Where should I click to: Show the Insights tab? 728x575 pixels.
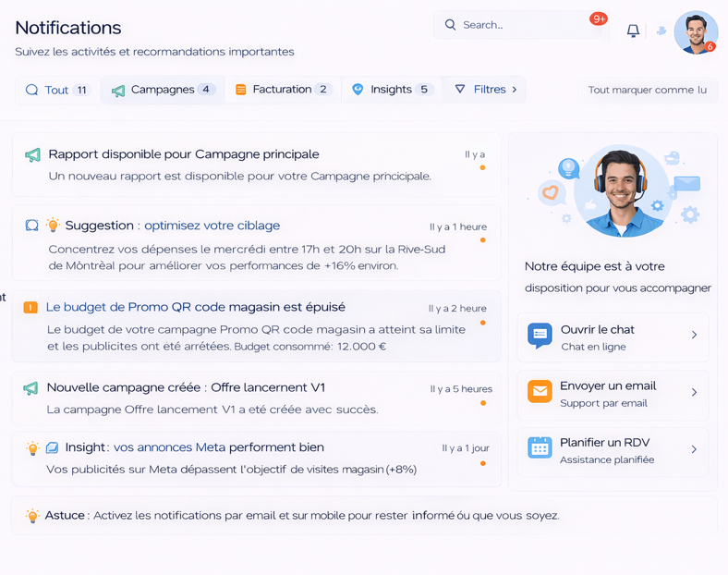pyautogui.click(x=392, y=90)
